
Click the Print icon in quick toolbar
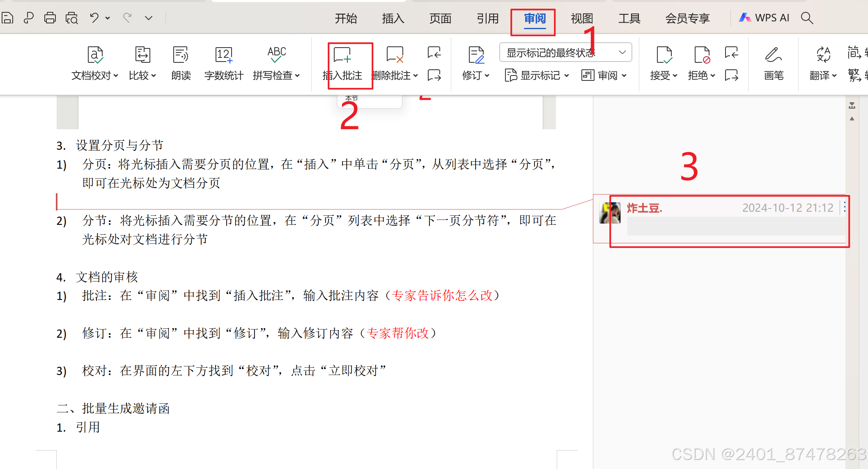click(50, 18)
